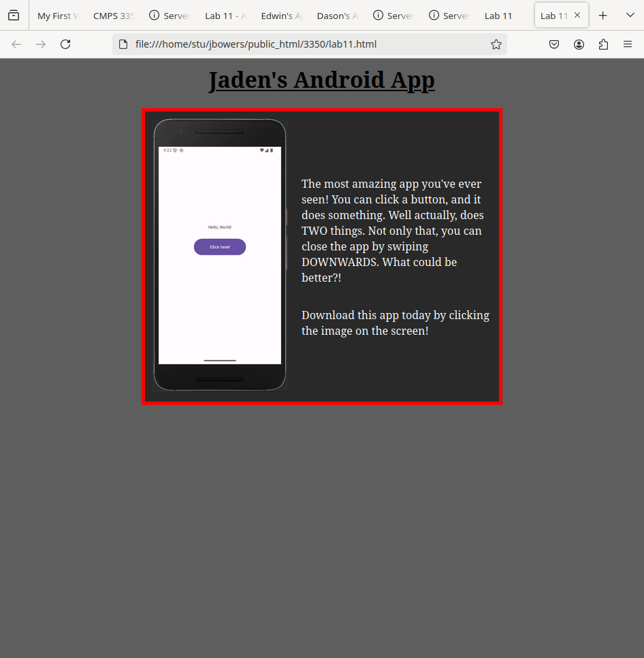Open the Pocket save icon

coord(554,44)
